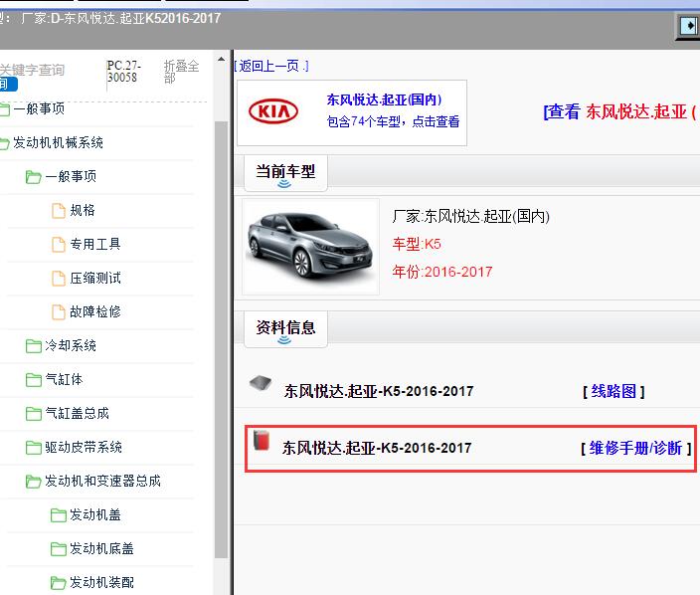Click the sidebar vertical scrollbar thumb

[x=221, y=339]
